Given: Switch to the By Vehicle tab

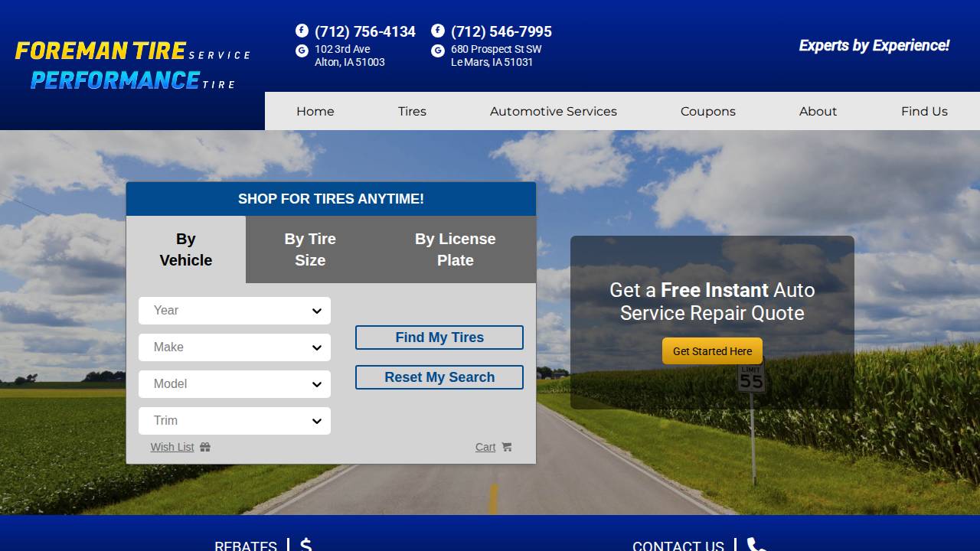Looking at the screenshot, I should [185, 249].
